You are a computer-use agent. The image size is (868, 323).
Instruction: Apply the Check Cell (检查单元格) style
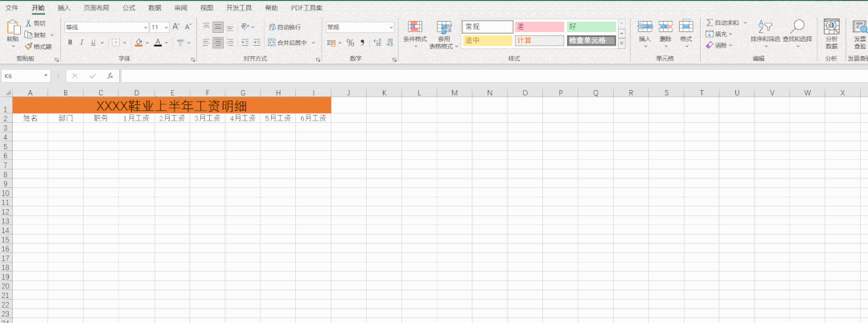pos(591,40)
